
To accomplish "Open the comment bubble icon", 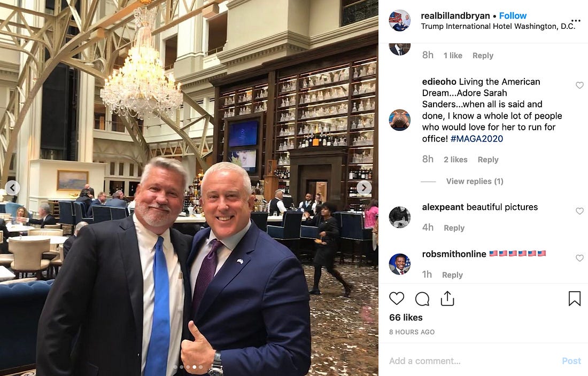I will point(422,299).
